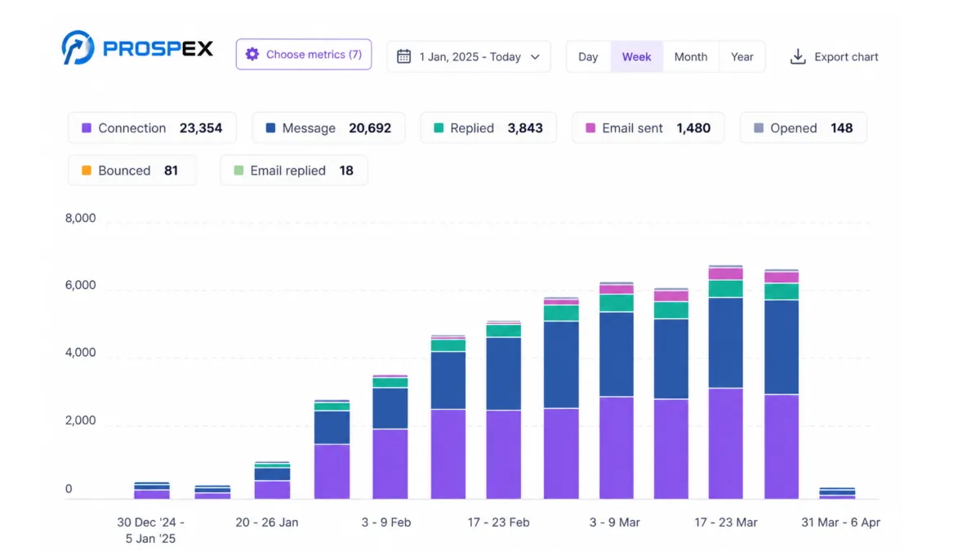
Task: Open the date range chevron dropdown
Action: coord(536,56)
